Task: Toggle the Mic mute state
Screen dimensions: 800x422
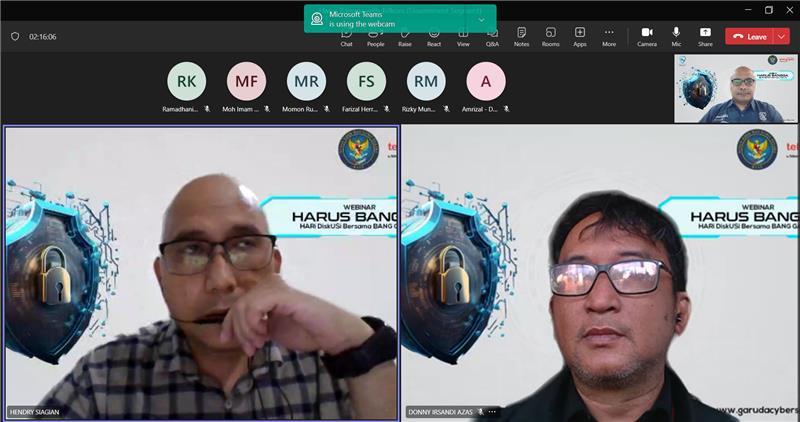Action: tap(676, 36)
